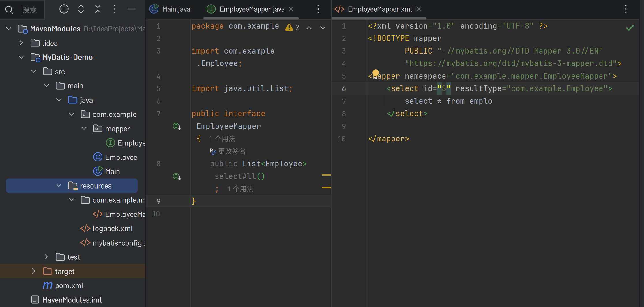Image resolution: width=644 pixels, height=307 pixels.
Task: Click the 更改签名 change signature hint
Action: (228, 151)
